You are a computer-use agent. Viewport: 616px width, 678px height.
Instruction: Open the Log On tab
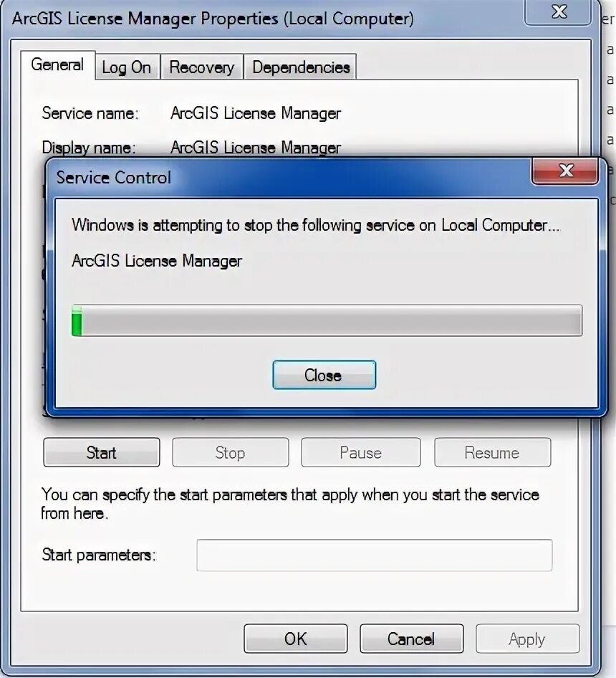pyautogui.click(x=127, y=67)
